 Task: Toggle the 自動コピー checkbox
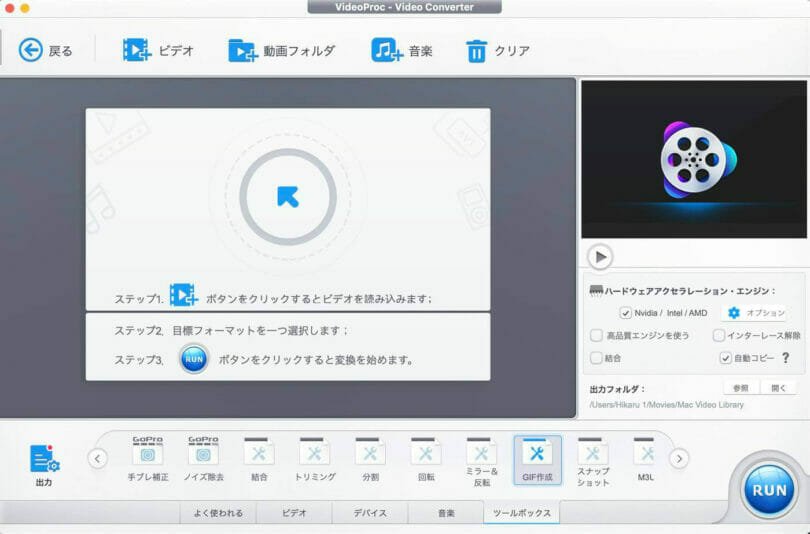pyautogui.click(x=725, y=357)
